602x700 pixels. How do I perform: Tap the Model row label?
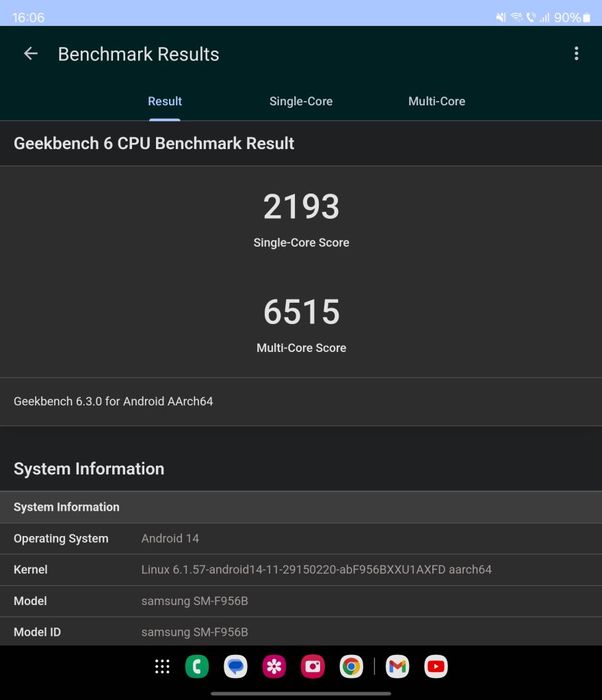coord(30,601)
